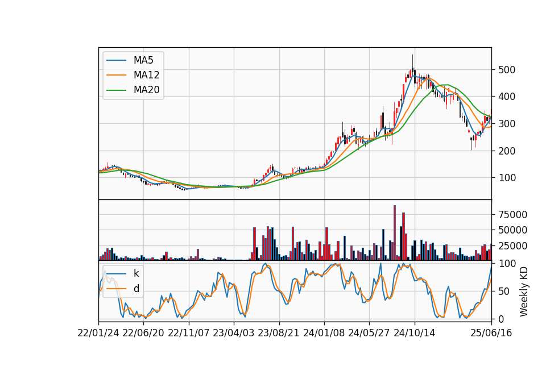Screen dimensions: 546x392
Task: Click the 24/10/14 date tick label
Action: [x=415, y=333]
